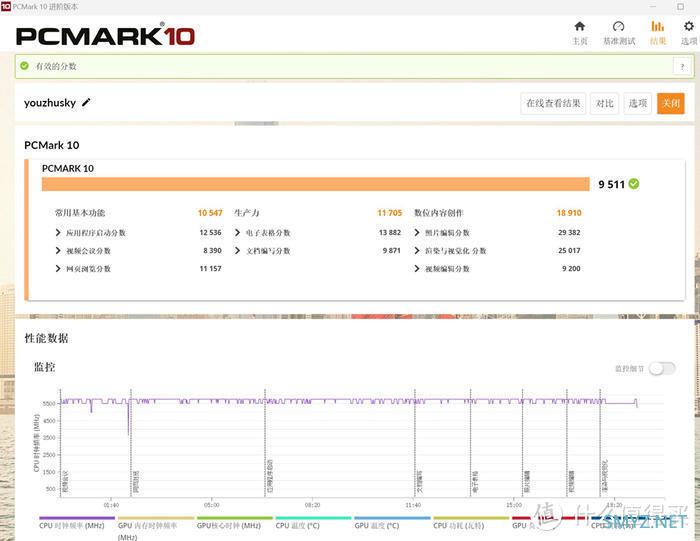
Task: Toggle the monitoring details switch
Action: point(662,369)
